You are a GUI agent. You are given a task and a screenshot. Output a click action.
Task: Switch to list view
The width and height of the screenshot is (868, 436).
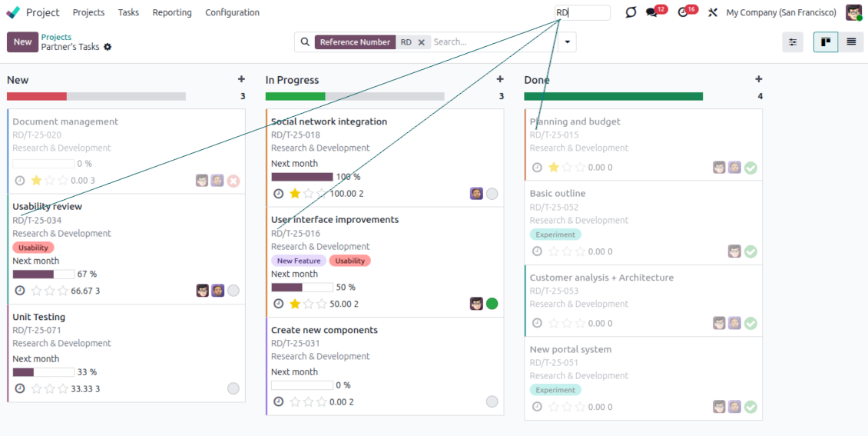[851, 42]
